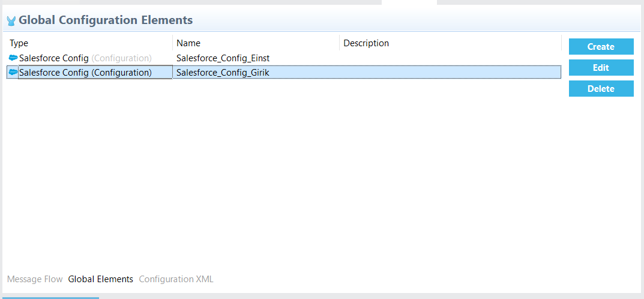Click the highlighted Salesforce Config (Configuration) type cell
The height and width of the screenshot is (299, 644).
(x=89, y=72)
